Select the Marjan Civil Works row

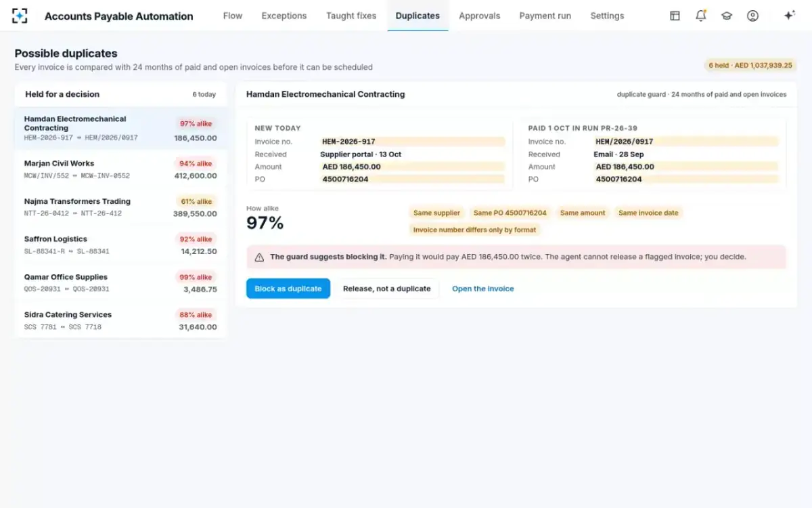click(120, 169)
